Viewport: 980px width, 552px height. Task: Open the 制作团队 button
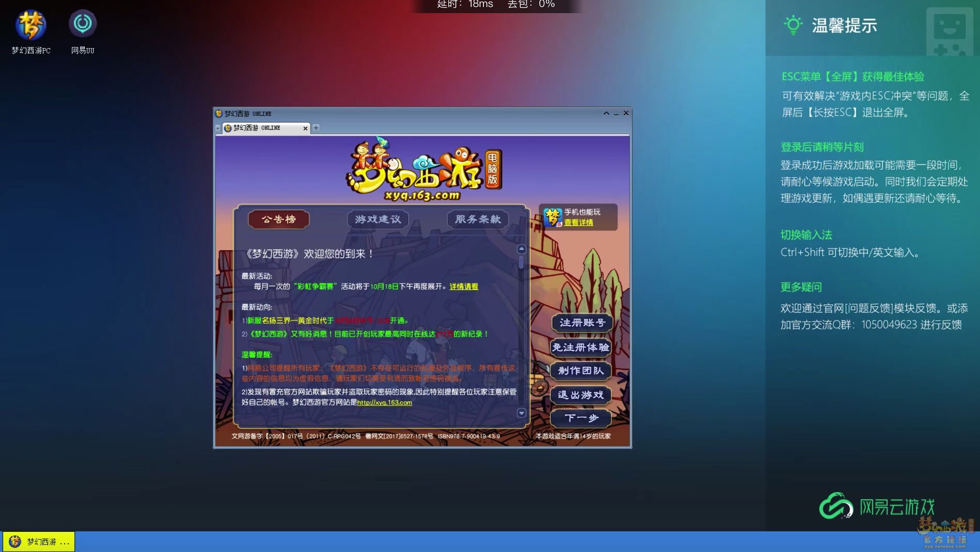pos(581,371)
